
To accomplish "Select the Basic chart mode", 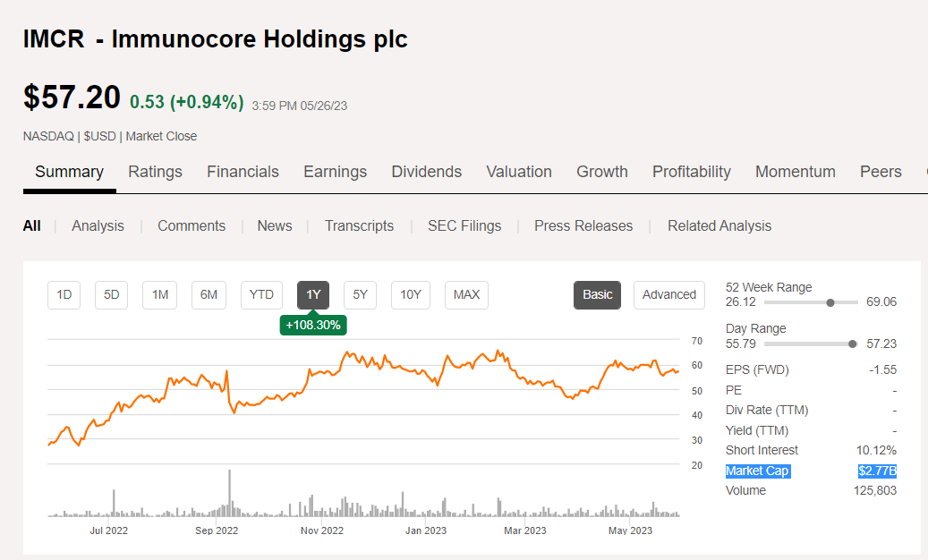I will pyautogui.click(x=598, y=294).
